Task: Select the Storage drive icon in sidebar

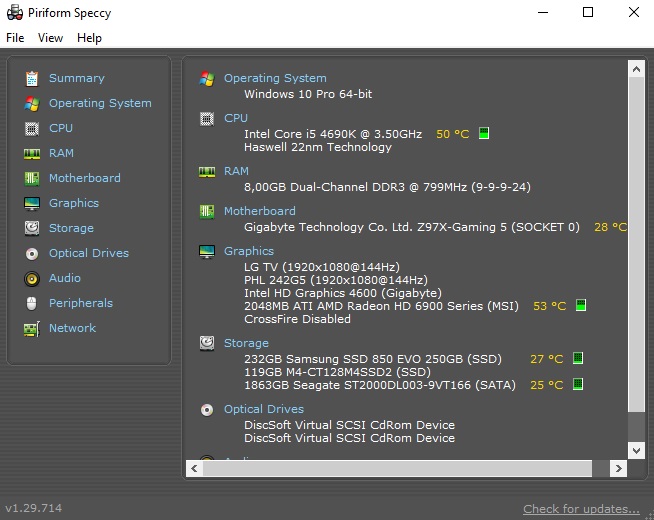Action: 31,228
